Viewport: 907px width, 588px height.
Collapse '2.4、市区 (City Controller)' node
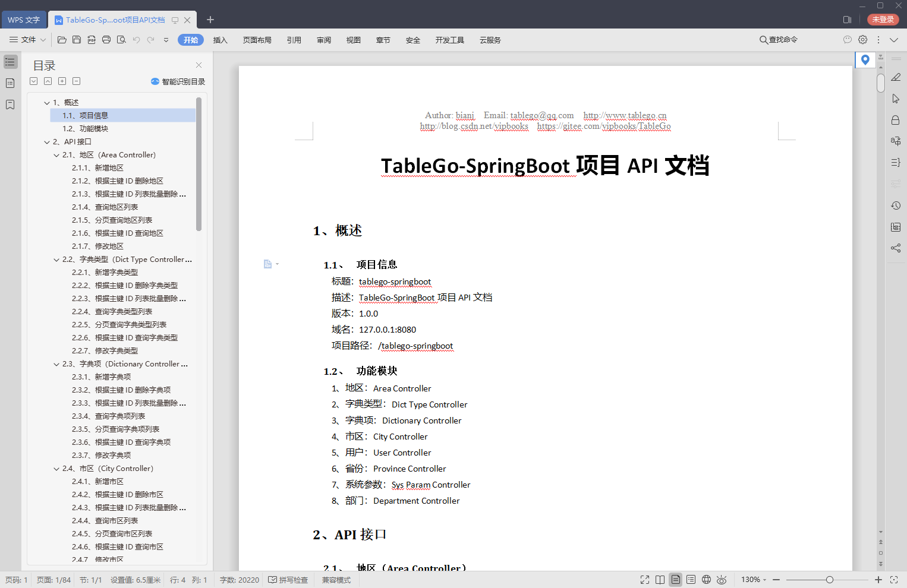click(x=56, y=469)
